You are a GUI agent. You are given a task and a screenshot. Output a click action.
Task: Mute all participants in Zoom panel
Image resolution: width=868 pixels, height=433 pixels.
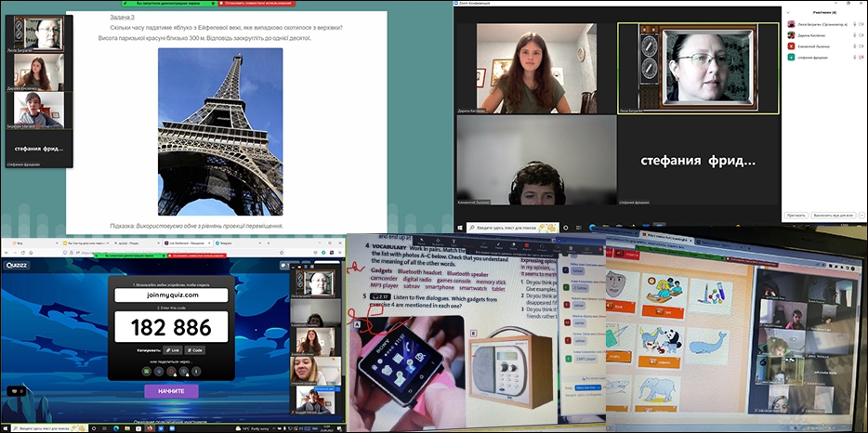click(834, 215)
